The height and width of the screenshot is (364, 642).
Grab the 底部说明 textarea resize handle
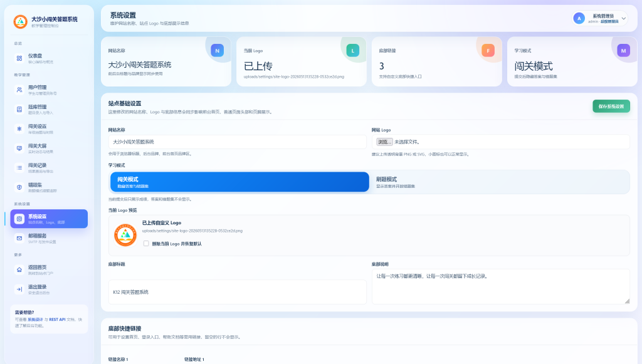(627, 301)
